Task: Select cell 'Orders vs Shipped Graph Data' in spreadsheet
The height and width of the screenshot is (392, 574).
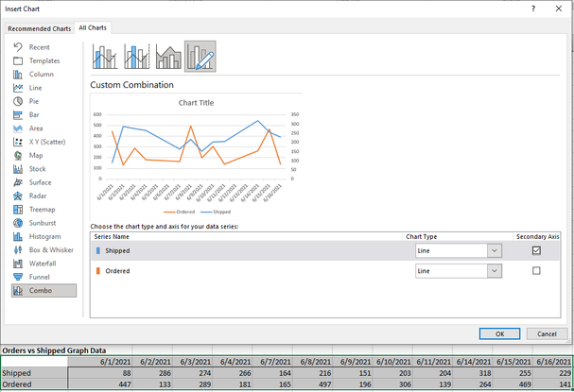Action: (x=54, y=350)
